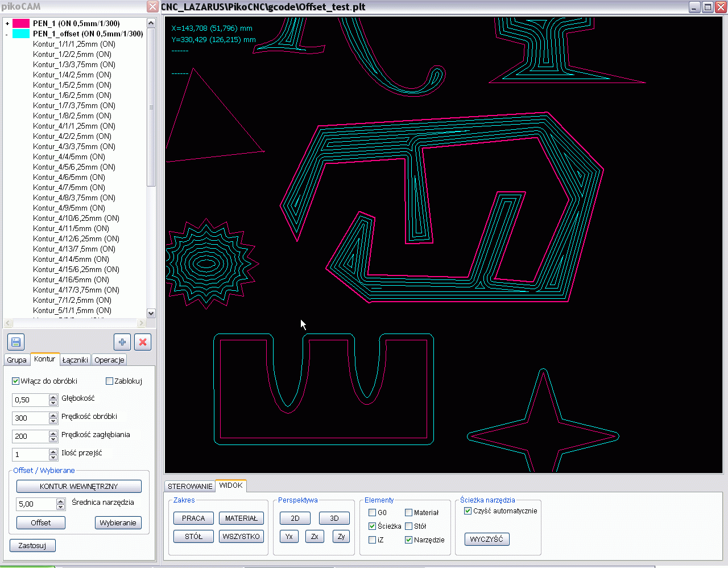Screen dimensions: 728x568
Task: Close the main CNC window
Action: pyautogui.click(x=721, y=7)
